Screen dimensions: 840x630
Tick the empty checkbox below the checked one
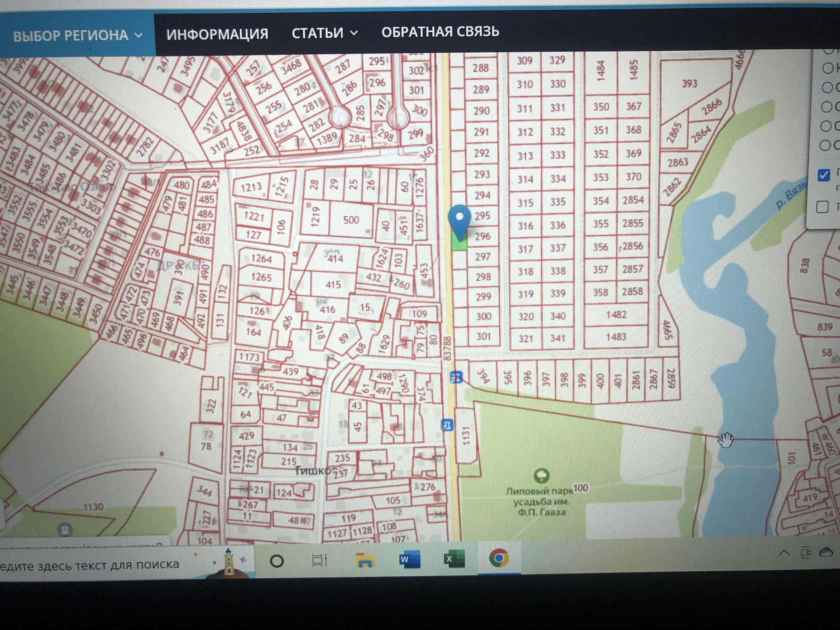click(x=822, y=206)
